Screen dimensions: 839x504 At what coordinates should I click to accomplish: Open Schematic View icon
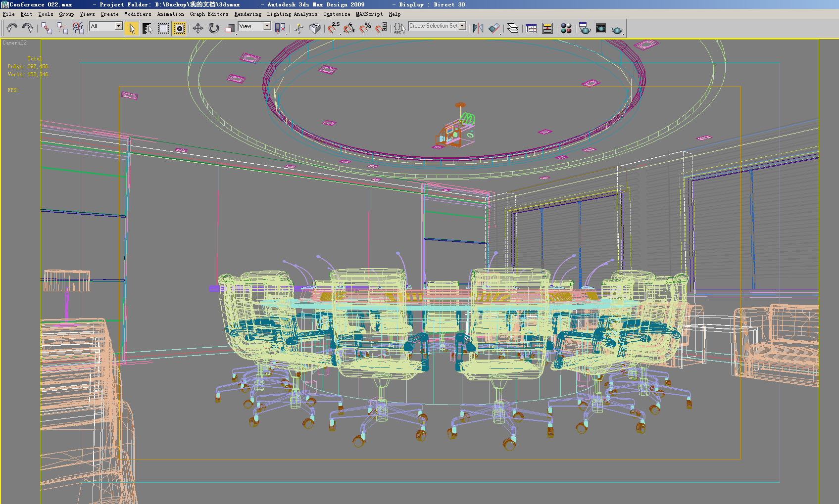click(x=547, y=28)
